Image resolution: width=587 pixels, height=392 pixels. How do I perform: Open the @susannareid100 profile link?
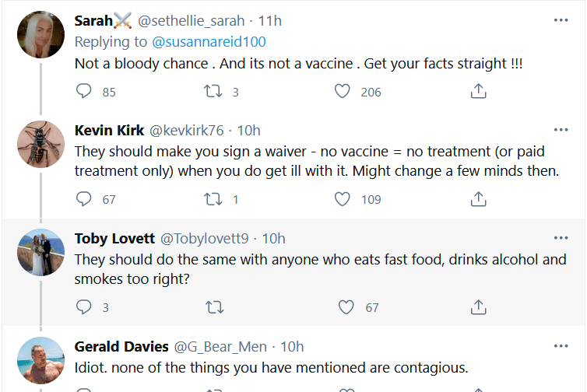point(211,41)
